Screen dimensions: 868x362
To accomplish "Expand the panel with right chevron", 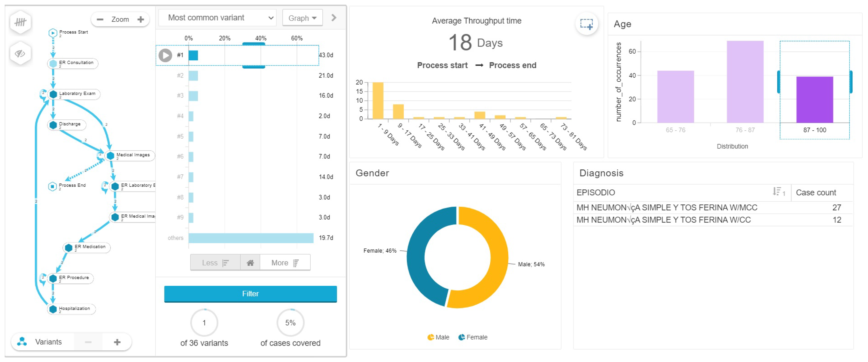I will (x=334, y=18).
